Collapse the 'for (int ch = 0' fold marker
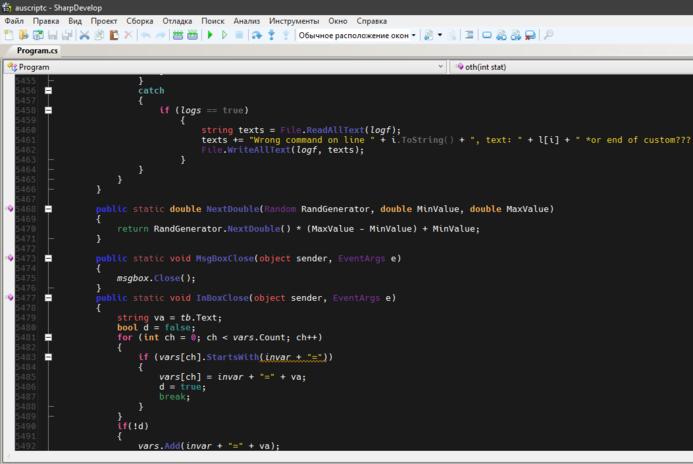This screenshot has width=693, height=464. (x=48, y=338)
